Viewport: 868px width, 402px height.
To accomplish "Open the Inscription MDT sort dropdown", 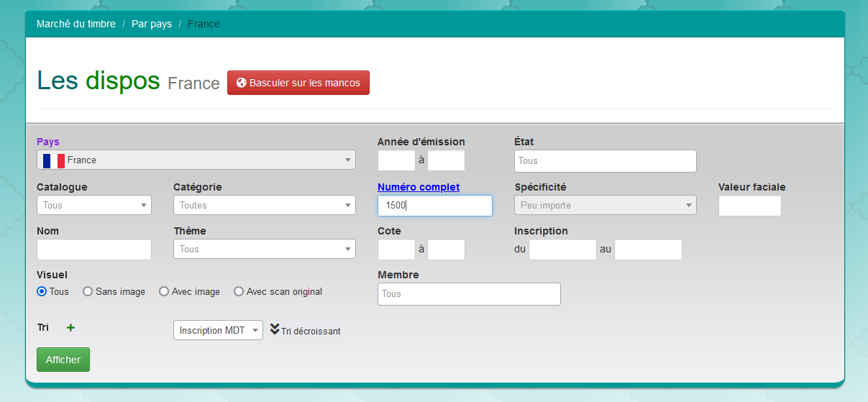I will [x=218, y=330].
